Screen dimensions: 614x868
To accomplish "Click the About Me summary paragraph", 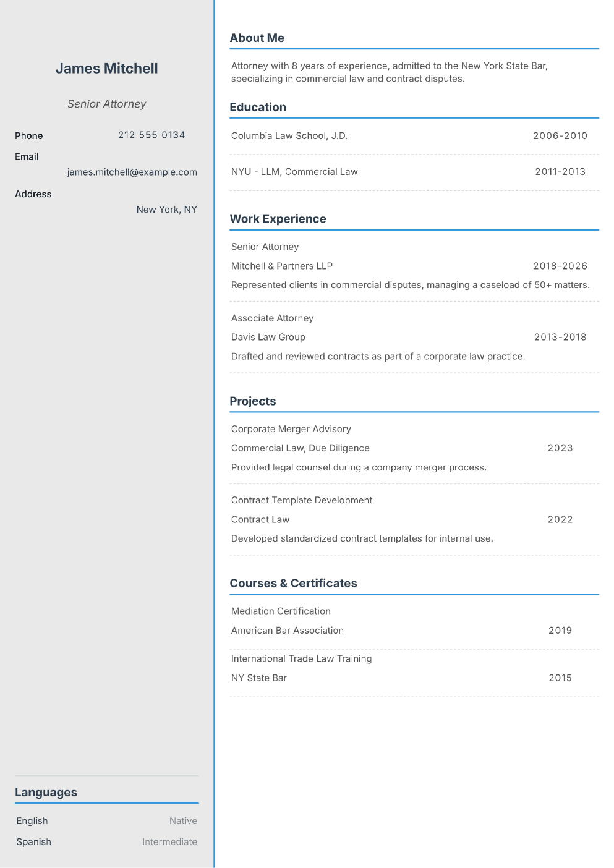I will tap(390, 72).
